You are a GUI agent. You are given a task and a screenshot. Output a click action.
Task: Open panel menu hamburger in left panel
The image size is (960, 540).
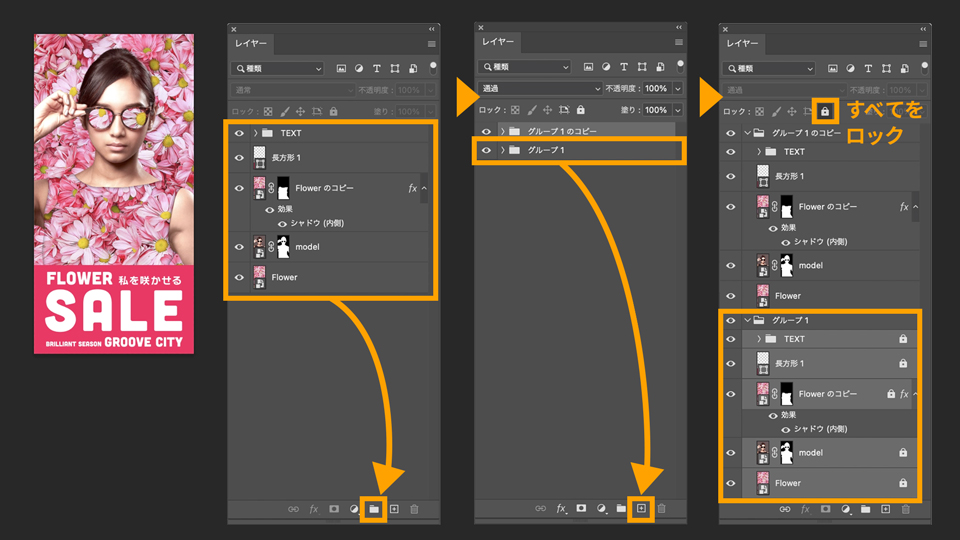click(432, 44)
